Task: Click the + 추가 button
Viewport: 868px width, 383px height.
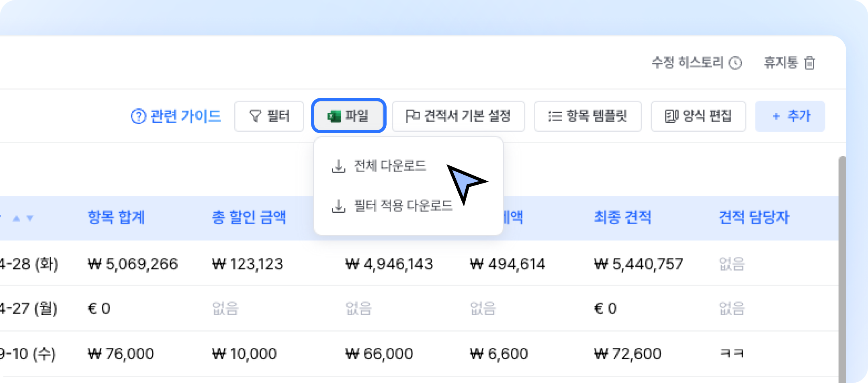Action: pos(790,116)
